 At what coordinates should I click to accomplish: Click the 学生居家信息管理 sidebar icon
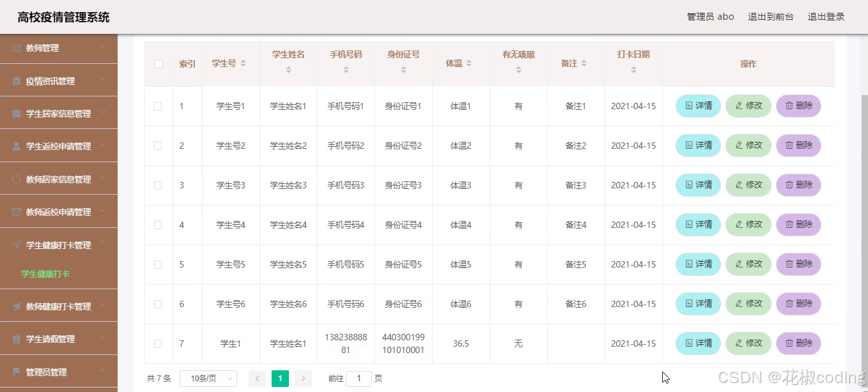(x=17, y=114)
